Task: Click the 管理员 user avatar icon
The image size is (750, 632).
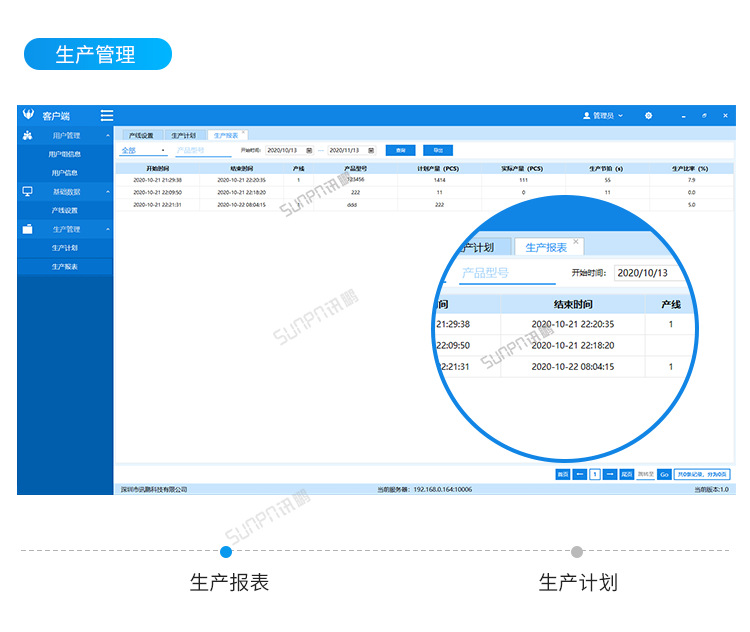Action: pyautogui.click(x=586, y=115)
